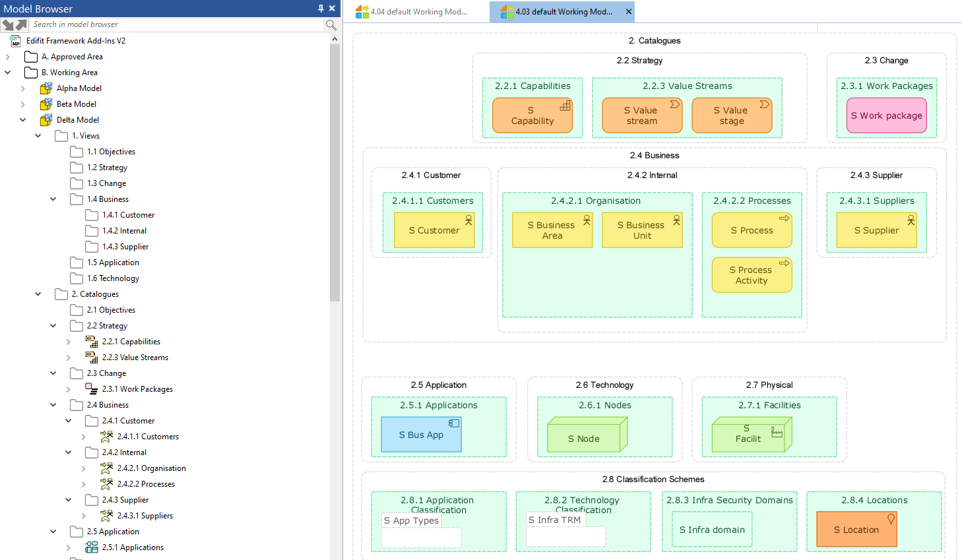Collapse the 1.4 Business folder in tree
The image size is (962, 560).
tap(53, 199)
